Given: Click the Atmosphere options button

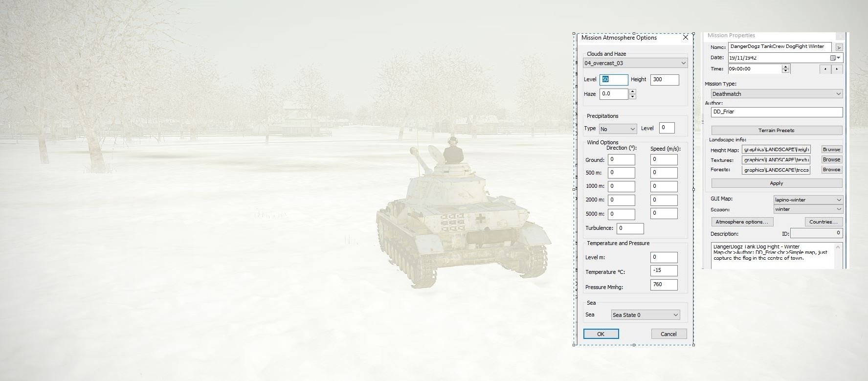Looking at the screenshot, I should 742,222.
